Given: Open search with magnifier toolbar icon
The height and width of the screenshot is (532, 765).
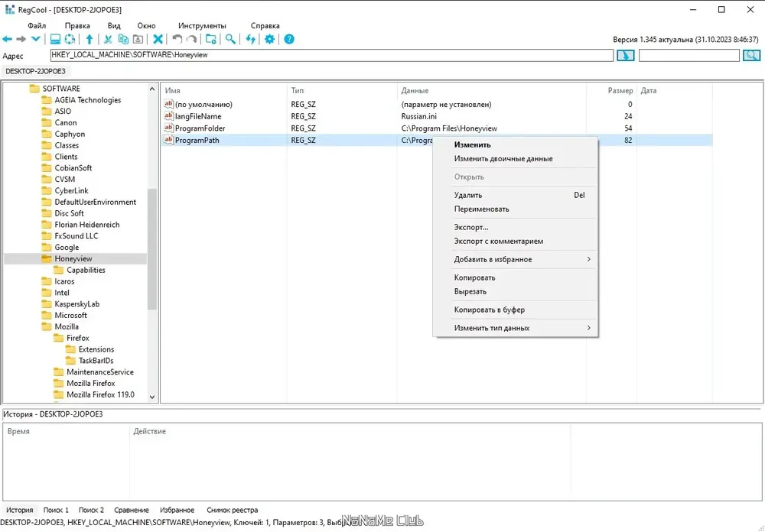Looking at the screenshot, I should click(x=230, y=39).
